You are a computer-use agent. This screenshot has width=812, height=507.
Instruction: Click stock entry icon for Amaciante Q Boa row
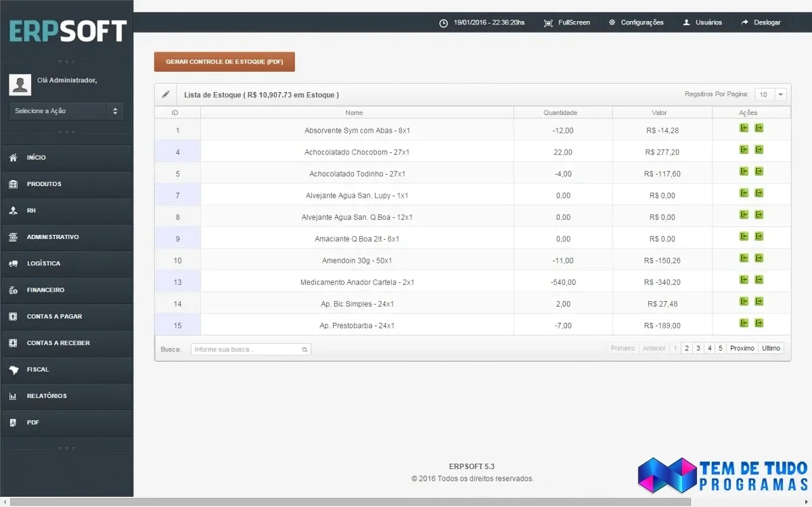click(744, 236)
